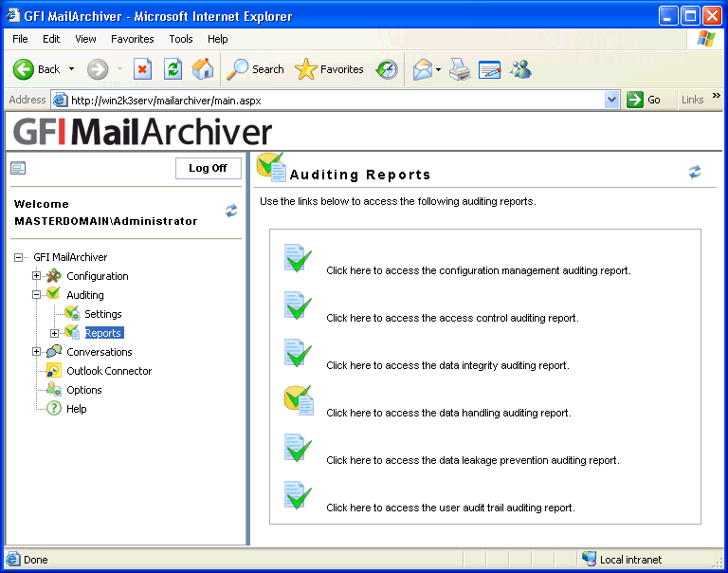This screenshot has width=728, height=573.
Task: Click the Conversations chat bubble icon
Action: pyautogui.click(x=54, y=351)
